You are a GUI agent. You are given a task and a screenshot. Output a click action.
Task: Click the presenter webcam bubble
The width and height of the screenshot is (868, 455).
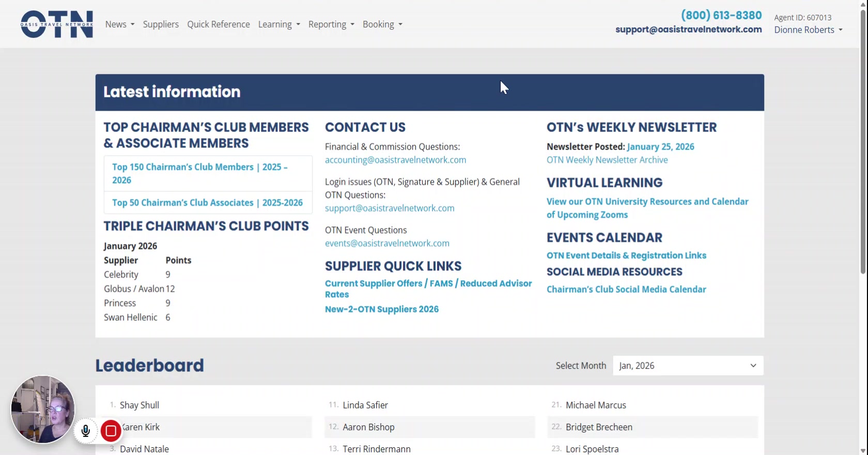click(43, 409)
